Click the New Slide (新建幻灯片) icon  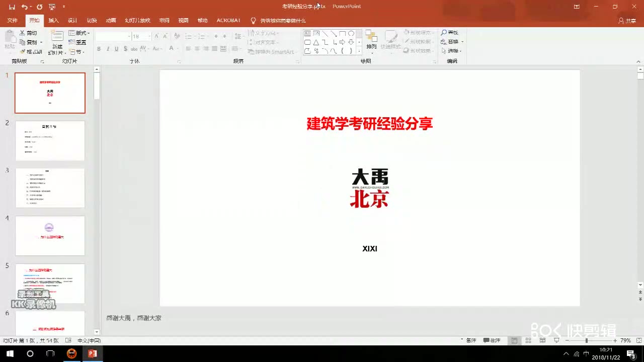pyautogui.click(x=57, y=36)
